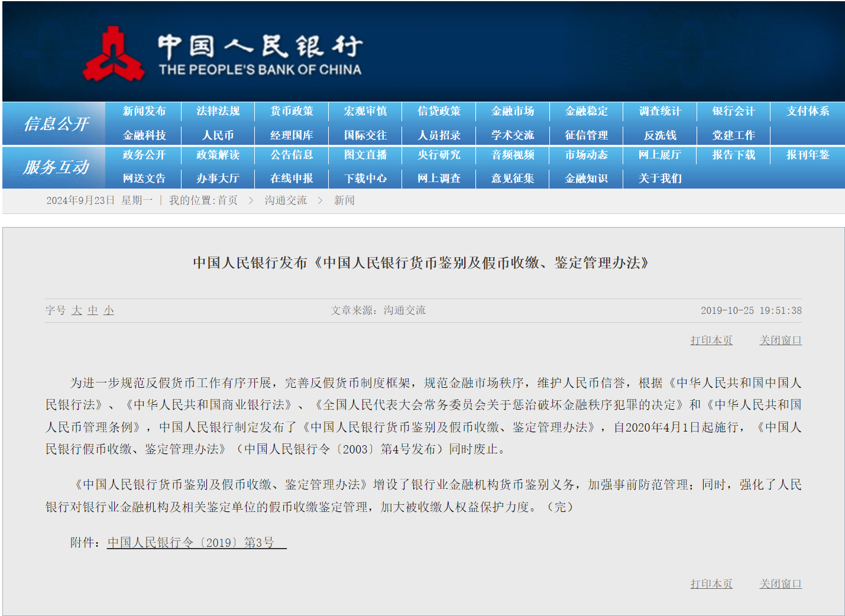Open 公告信息 menu item

click(292, 155)
